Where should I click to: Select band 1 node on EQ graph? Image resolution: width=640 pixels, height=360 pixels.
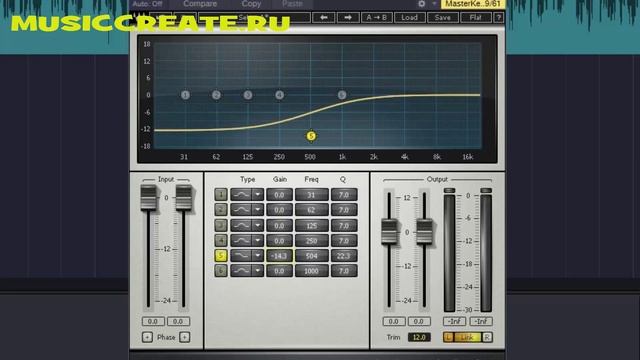pyautogui.click(x=185, y=95)
